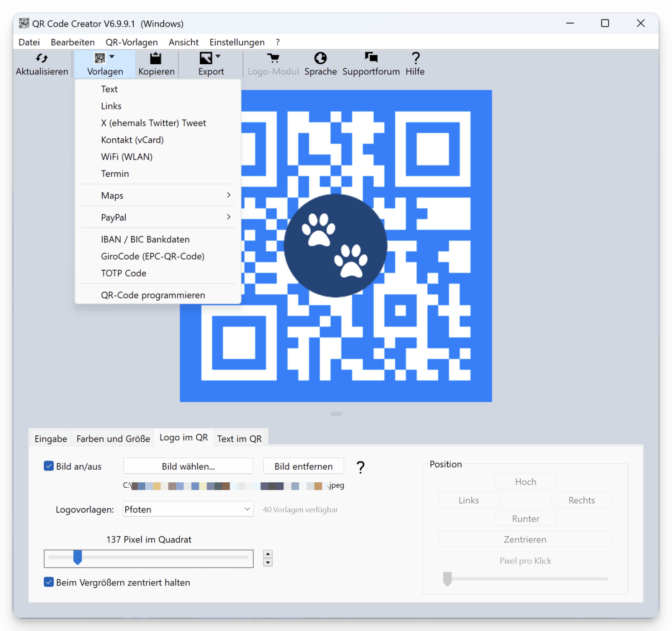Open the Supportforum chat icon
672x631 pixels.
point(371,57)
